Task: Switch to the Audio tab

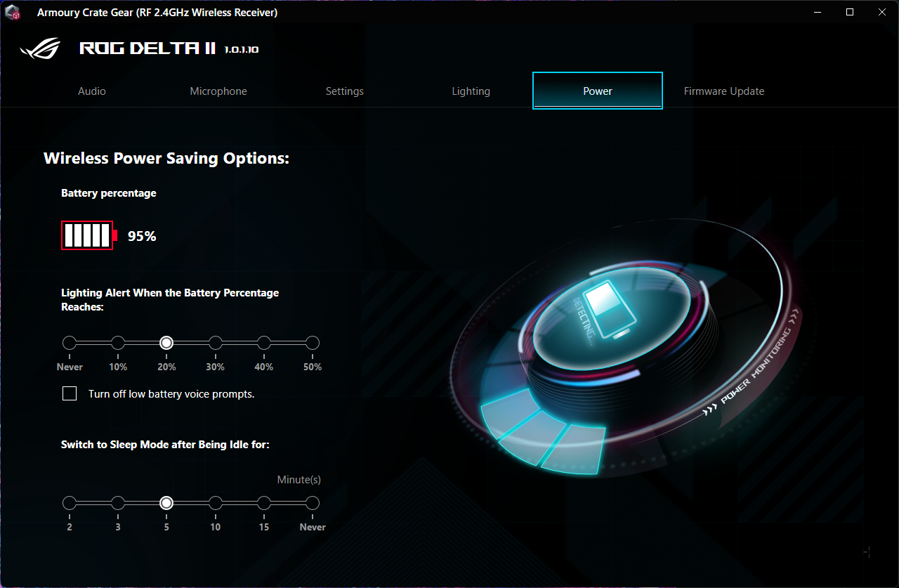Action: pyautogui.click(x=92, y=91)
